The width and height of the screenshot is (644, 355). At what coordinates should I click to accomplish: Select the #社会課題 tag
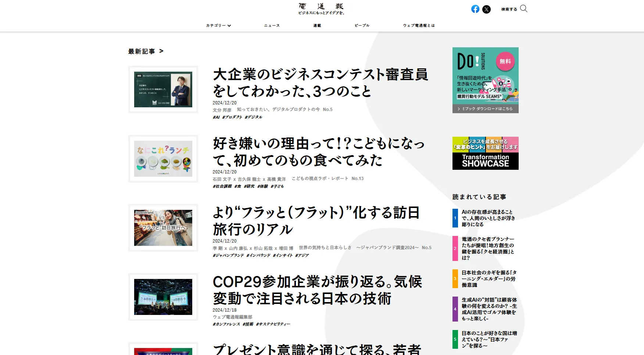point(222,186)
